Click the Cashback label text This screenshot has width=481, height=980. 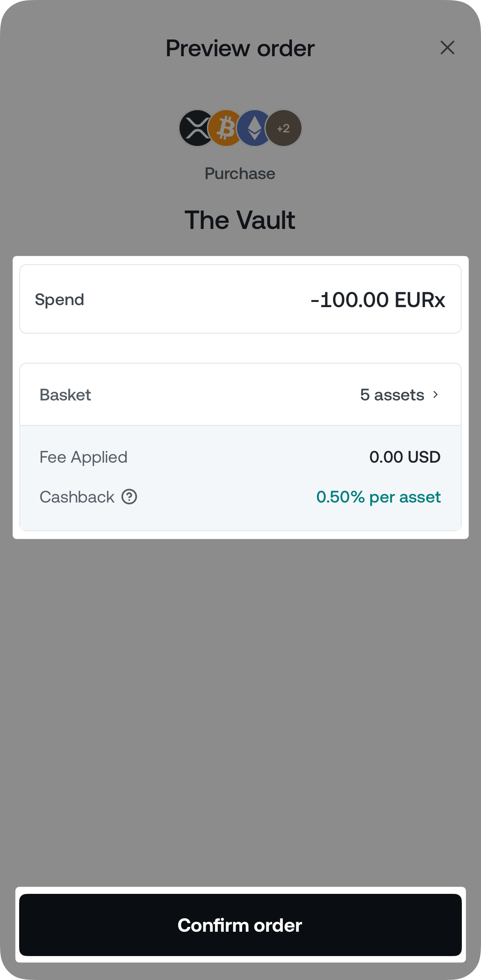(77, 497)
